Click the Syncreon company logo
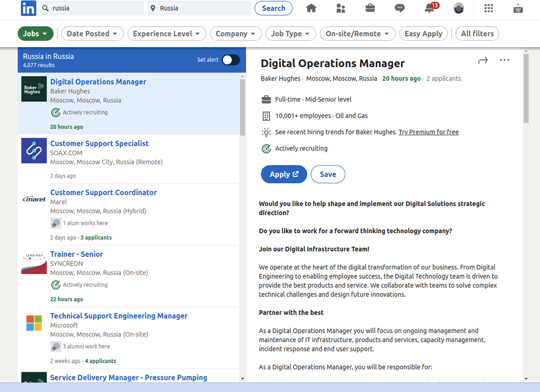Screen dimensions: 540x392 point(34,264)
